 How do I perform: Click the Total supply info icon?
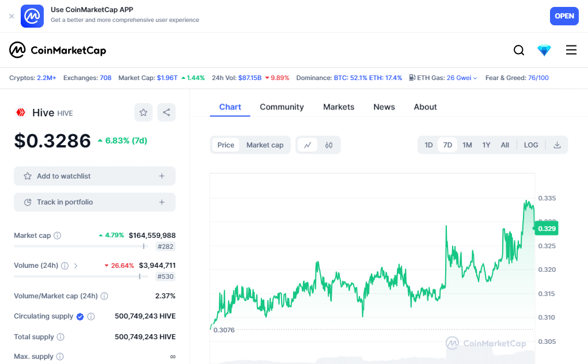60,337
